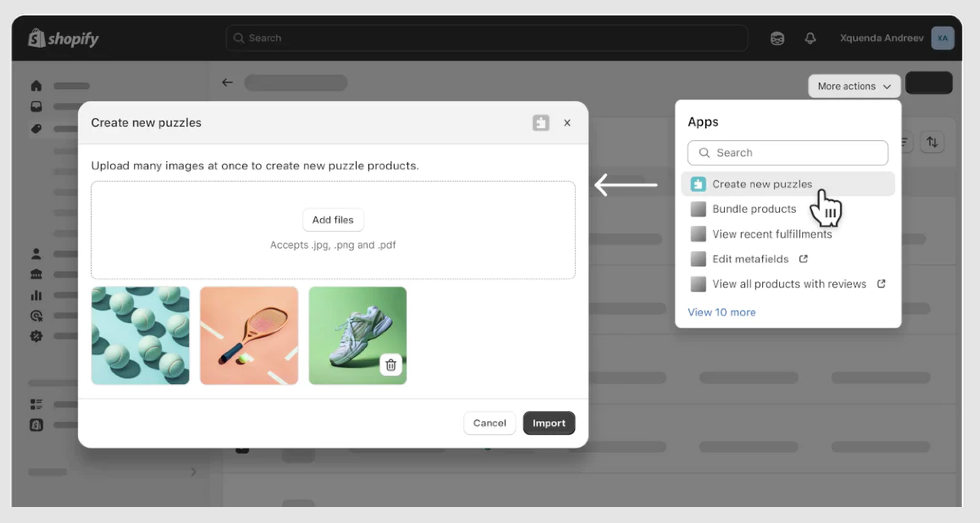Click the puzzle app icon in modal header

coord(541,123)
